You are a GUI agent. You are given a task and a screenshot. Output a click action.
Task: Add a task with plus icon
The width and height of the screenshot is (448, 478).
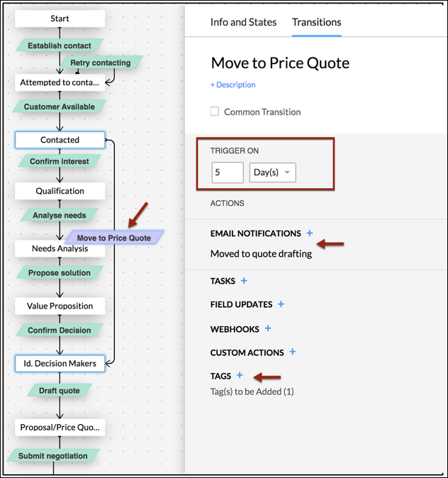point(244,280)
